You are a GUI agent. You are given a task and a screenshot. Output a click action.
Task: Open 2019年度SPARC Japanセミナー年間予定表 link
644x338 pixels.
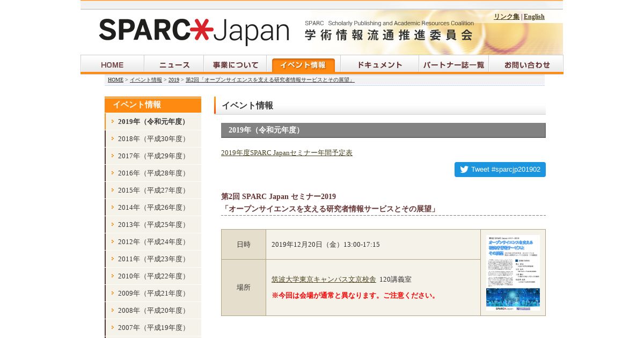coord(287,153)
